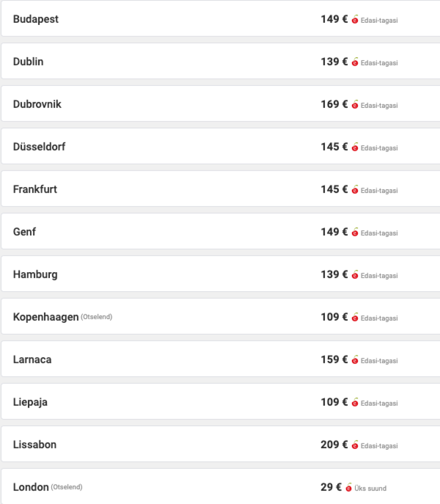Click the London 29 € price

[x=331, y=487]
